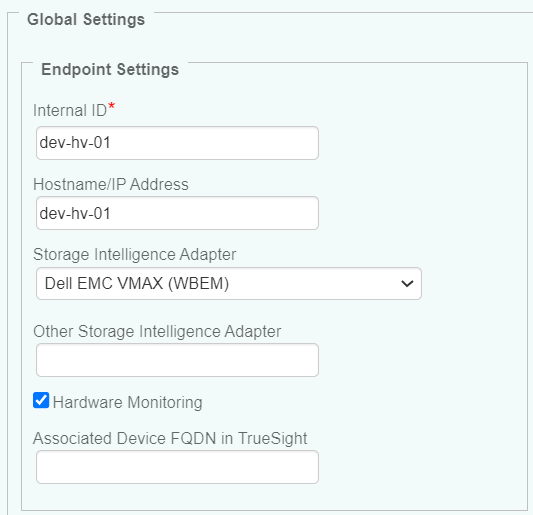This screenshot has height=515, width=533.
Task: Click the Hostname/IP Address label
Action: (111, 184)
